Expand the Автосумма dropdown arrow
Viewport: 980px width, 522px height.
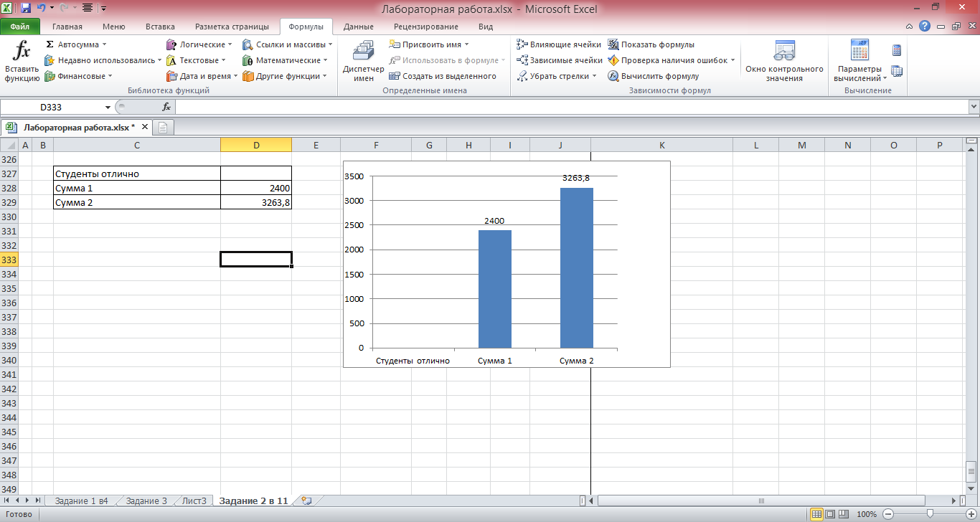click(x=104, y=44)
